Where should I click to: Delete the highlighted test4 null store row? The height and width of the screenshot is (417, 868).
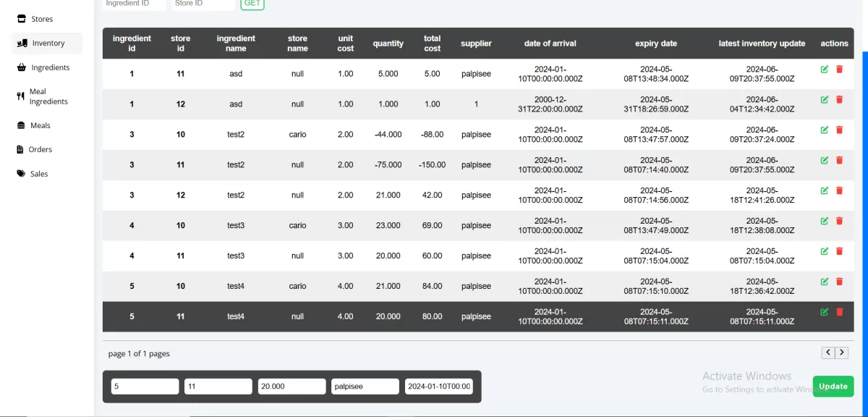point(840,312)
